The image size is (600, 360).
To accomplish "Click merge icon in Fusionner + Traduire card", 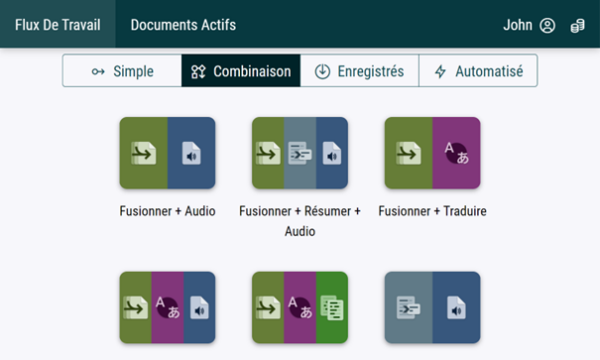I will [409, 153].
